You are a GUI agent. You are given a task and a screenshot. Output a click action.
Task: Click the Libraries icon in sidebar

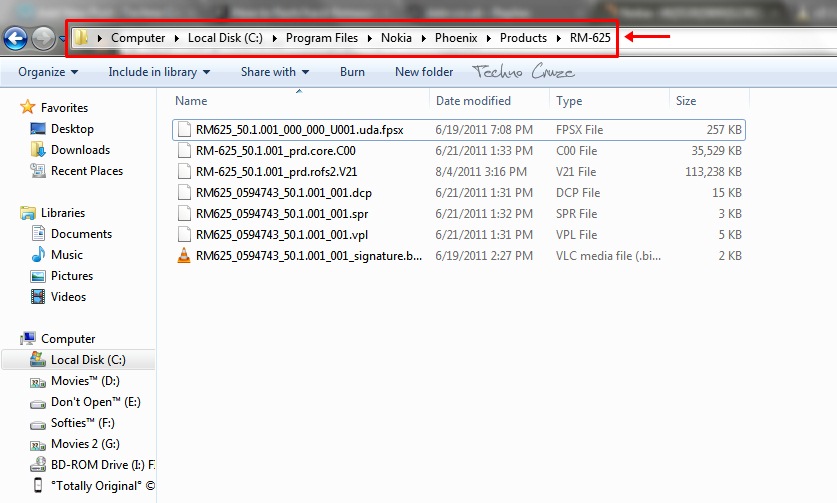click(x=28, y=213)
